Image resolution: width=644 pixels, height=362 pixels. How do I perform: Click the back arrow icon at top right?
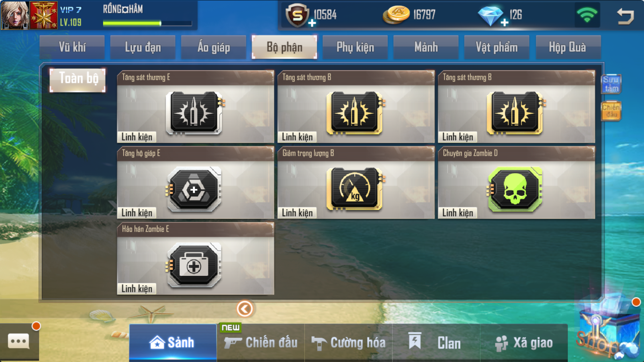(x=626, y=16)
